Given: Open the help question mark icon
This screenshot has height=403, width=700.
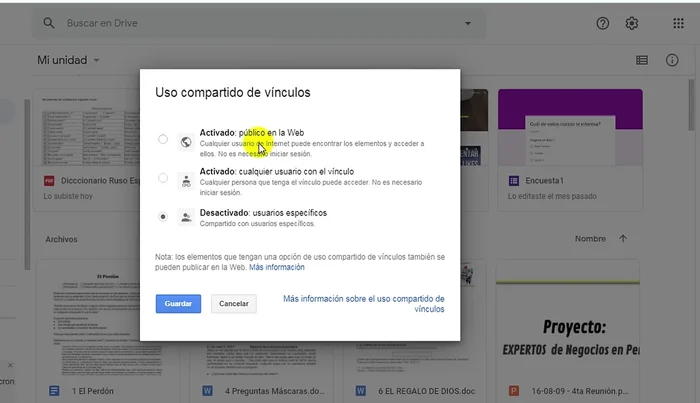Looking at the screenshot, I should click(603, 23).
